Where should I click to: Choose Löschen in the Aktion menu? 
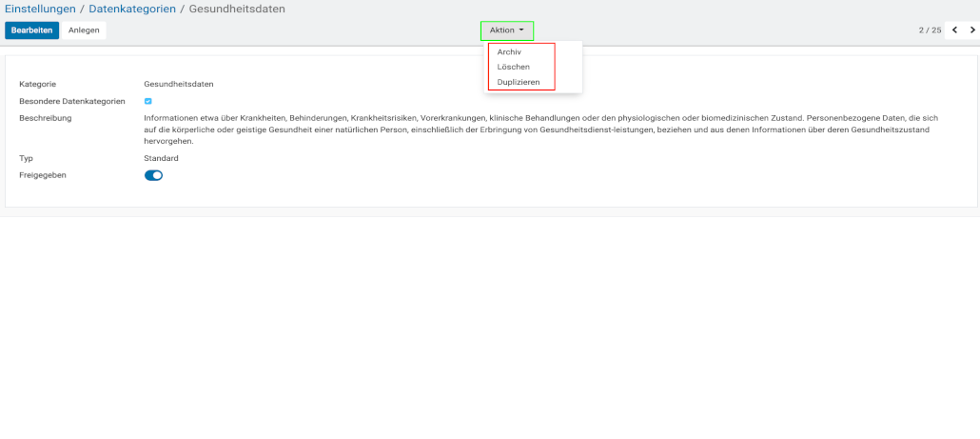513,67
